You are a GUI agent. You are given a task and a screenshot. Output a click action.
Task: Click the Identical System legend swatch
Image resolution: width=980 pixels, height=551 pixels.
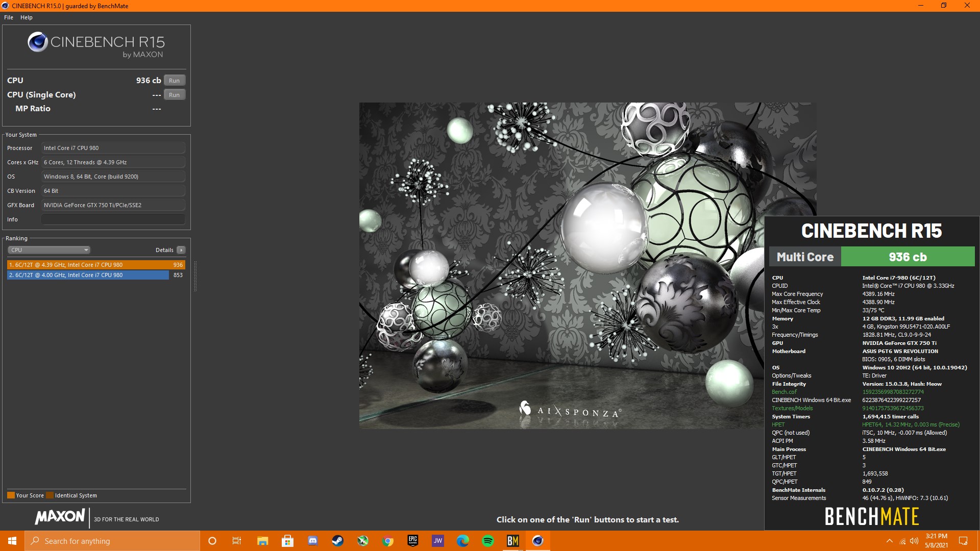(50, 495)
